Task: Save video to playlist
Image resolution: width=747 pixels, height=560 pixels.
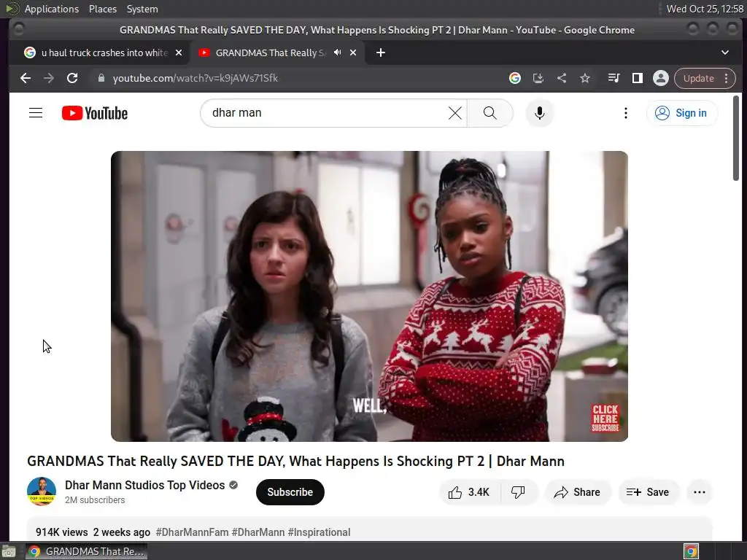Action: (x=648, y=492)
